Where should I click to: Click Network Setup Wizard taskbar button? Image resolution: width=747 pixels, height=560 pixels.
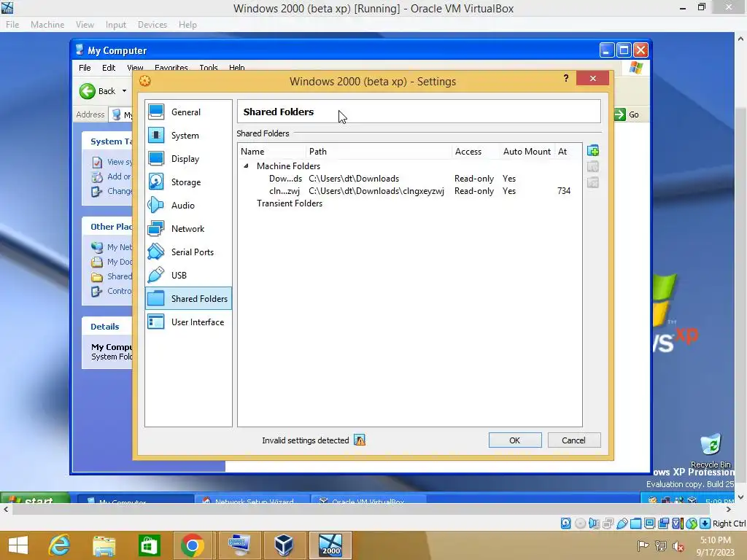coord(253,499)
